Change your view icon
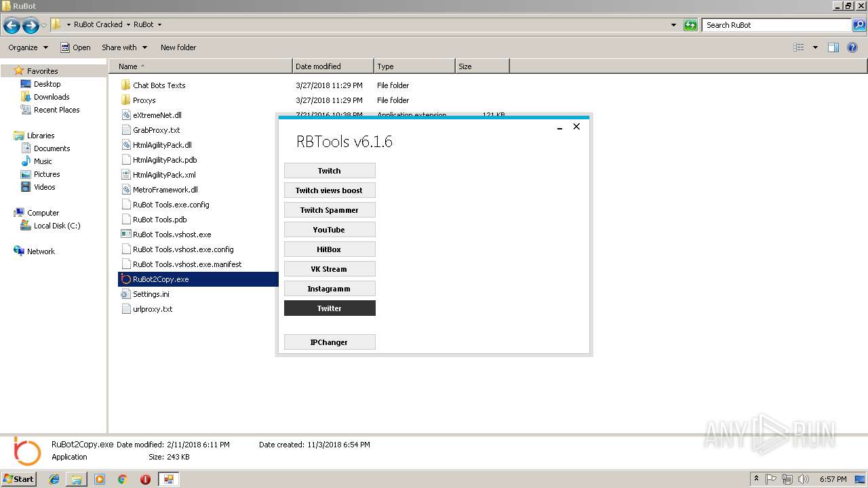The height and width of the screenshot is (488, 868). (x=799, y=47)
